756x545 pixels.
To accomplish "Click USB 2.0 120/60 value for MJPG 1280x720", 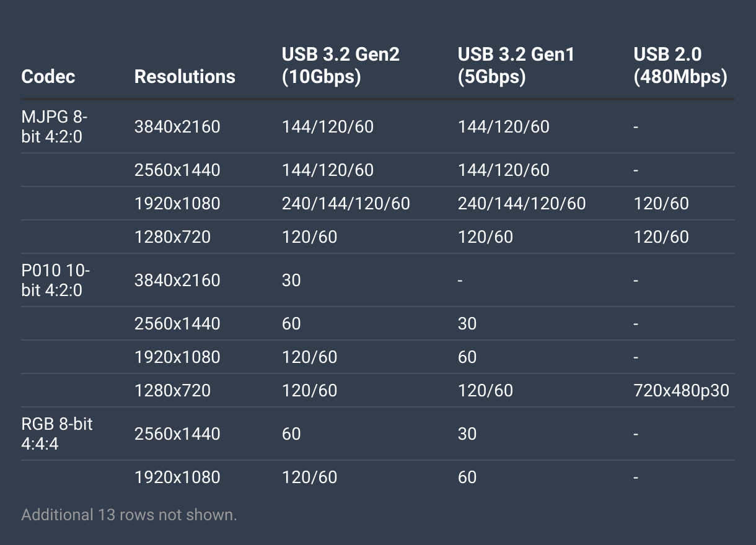I will [x=661, y=237].
